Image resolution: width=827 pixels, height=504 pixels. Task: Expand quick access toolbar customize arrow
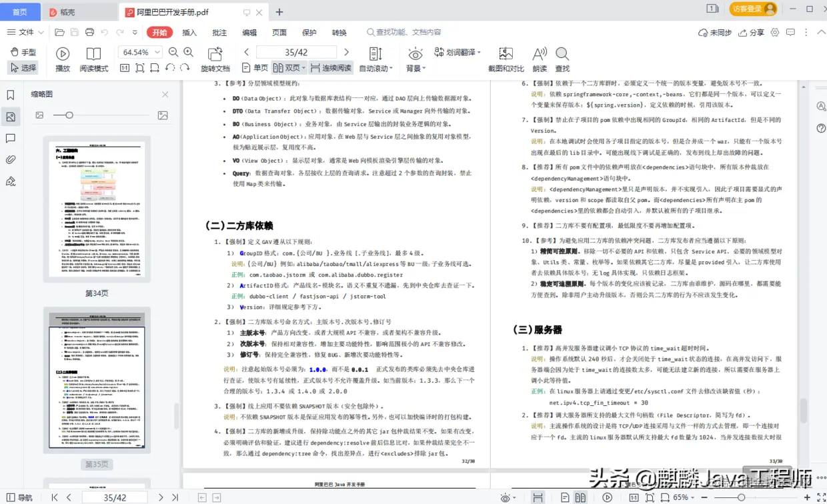(x=135, y=32)
